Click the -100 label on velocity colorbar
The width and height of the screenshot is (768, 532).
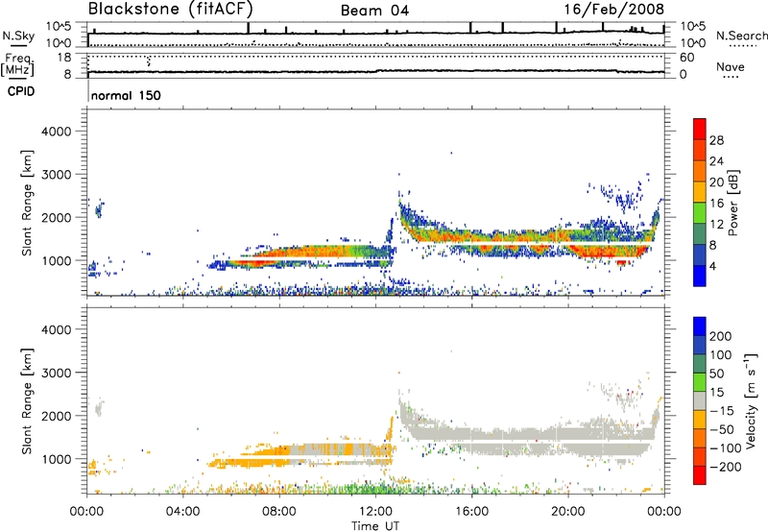click(725, 448)
